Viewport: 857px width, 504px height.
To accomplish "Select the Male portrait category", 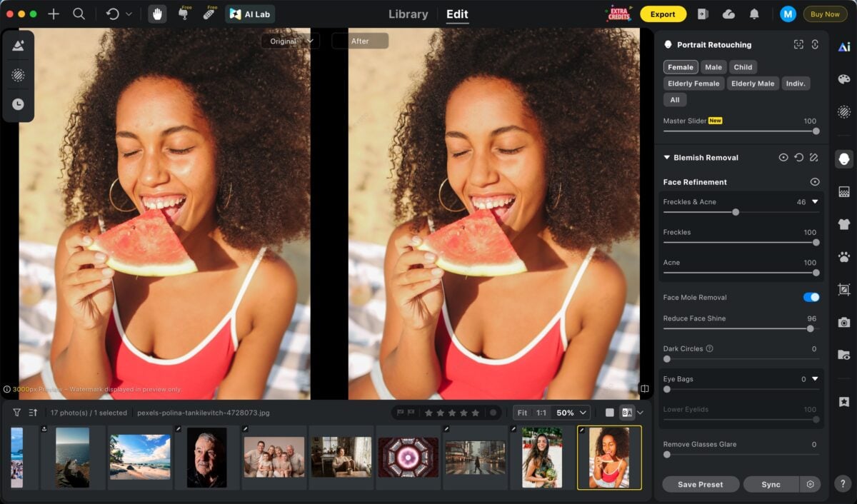I will point(713,67).
